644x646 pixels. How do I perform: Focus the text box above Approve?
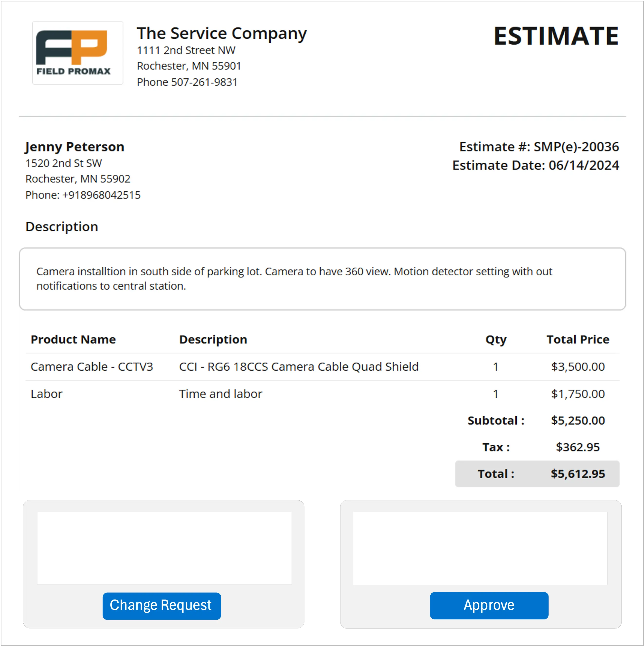(x=480, y=548)
